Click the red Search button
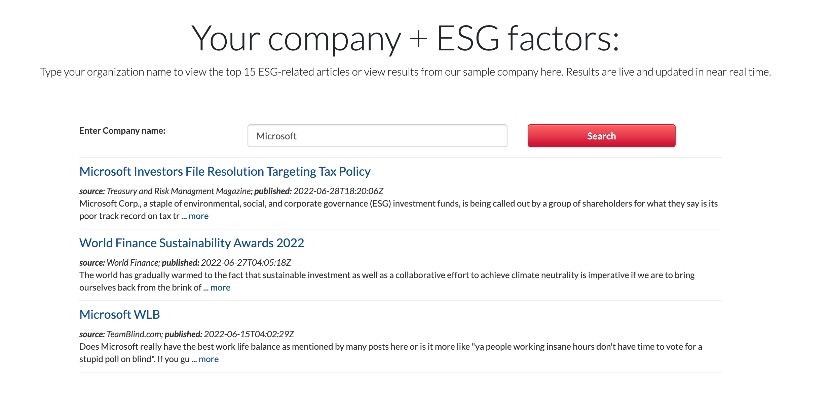 (601, 136)
